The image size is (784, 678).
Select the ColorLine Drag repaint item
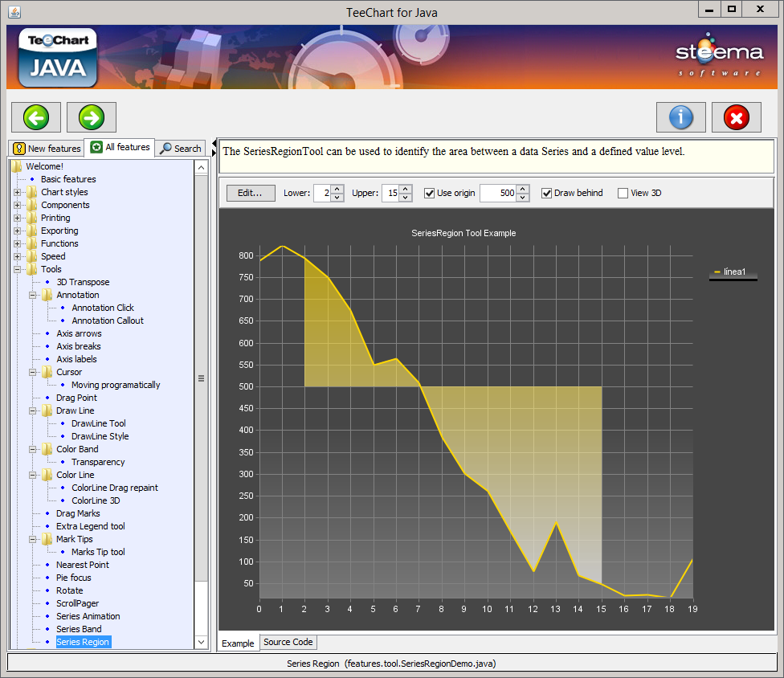115,488
